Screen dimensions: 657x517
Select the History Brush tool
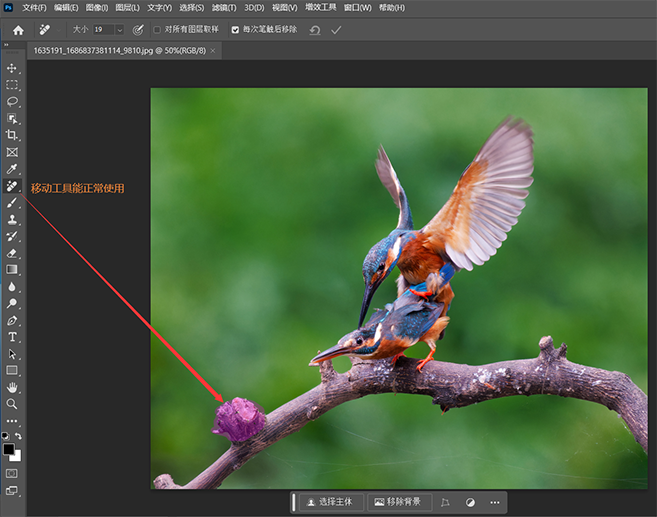[x=12, y=236]
